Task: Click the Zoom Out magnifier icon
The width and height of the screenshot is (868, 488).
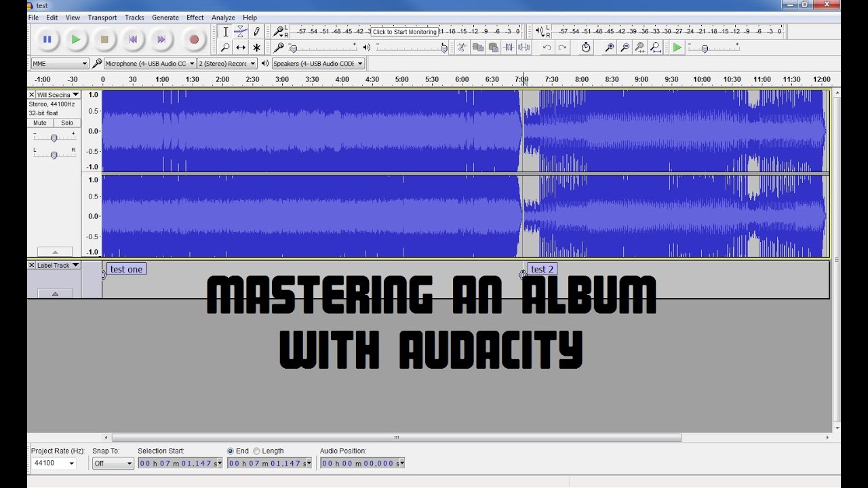Action: pos(625,47)
